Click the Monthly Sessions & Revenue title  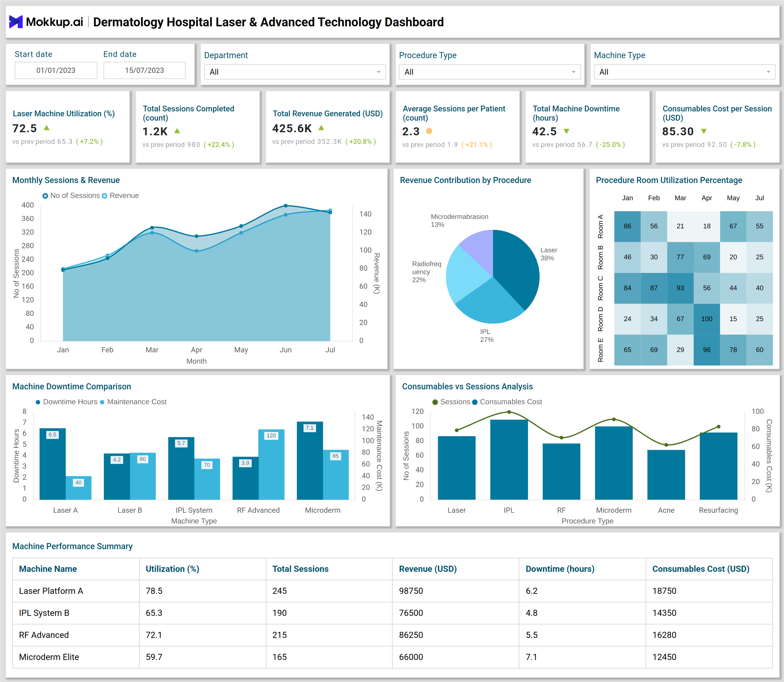click(66, 180)
